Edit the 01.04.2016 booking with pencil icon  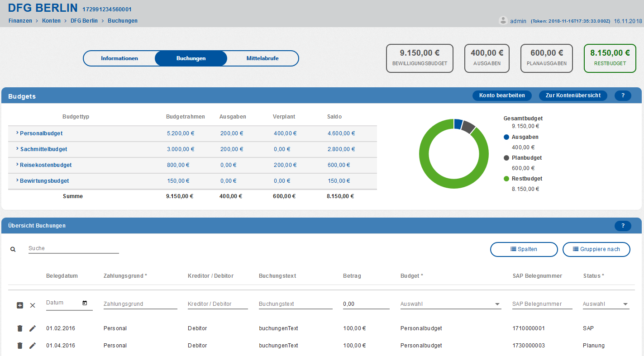click(33, 346)
